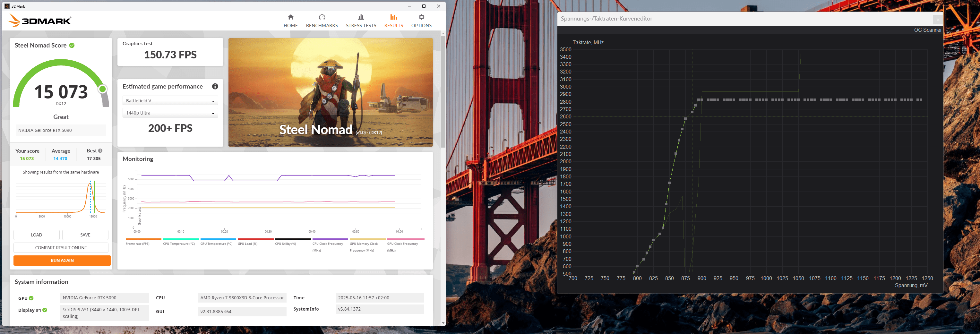Open Stress Tests bar chart icon
The width and height of the screenshot is (980, 334).
pyautogui.click(x=361, y=17)
